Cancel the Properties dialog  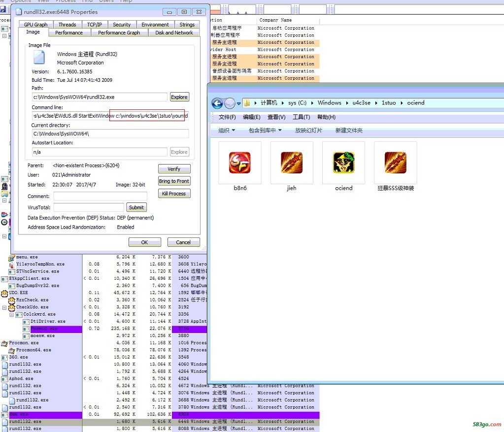(x=183, y=242)
